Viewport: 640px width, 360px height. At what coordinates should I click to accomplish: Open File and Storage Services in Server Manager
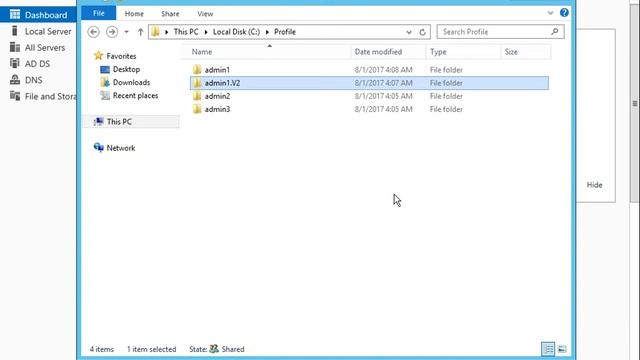tap(50, 97)
